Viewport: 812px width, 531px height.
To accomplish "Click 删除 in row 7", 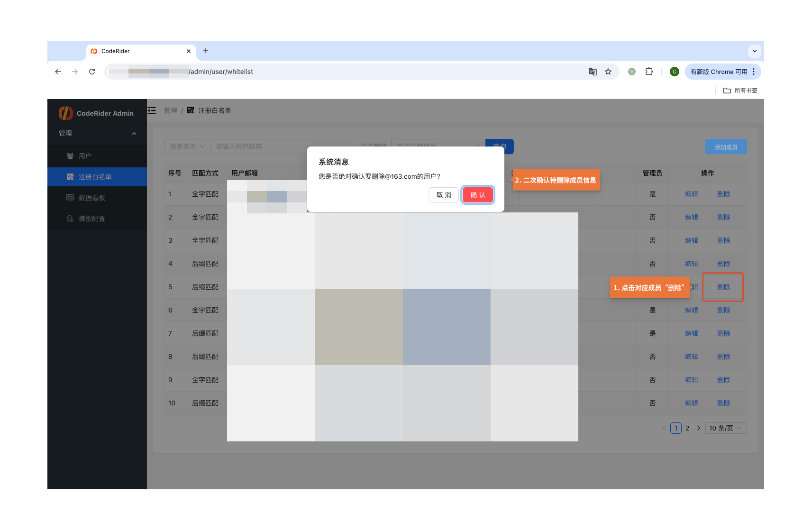I will (x=724, y=333).
